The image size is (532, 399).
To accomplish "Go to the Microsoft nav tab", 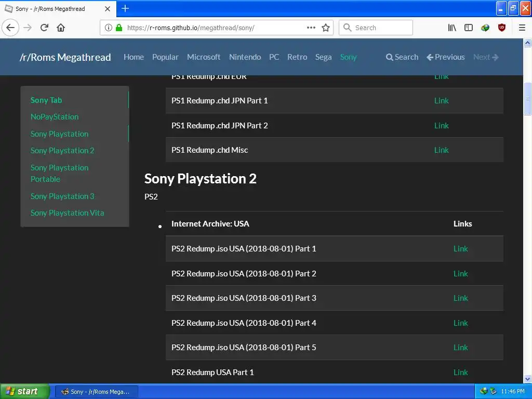I will [x=204, y=57].
